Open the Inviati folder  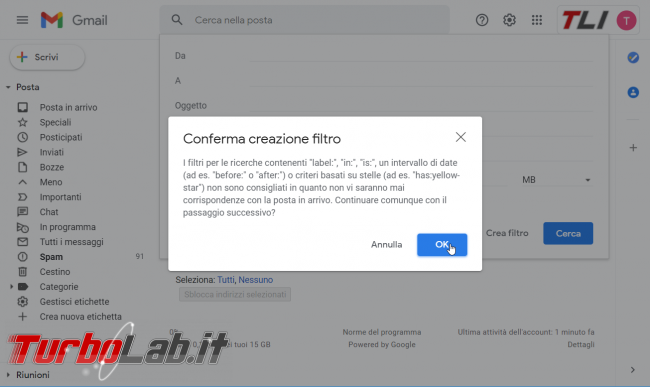(51, 152)
